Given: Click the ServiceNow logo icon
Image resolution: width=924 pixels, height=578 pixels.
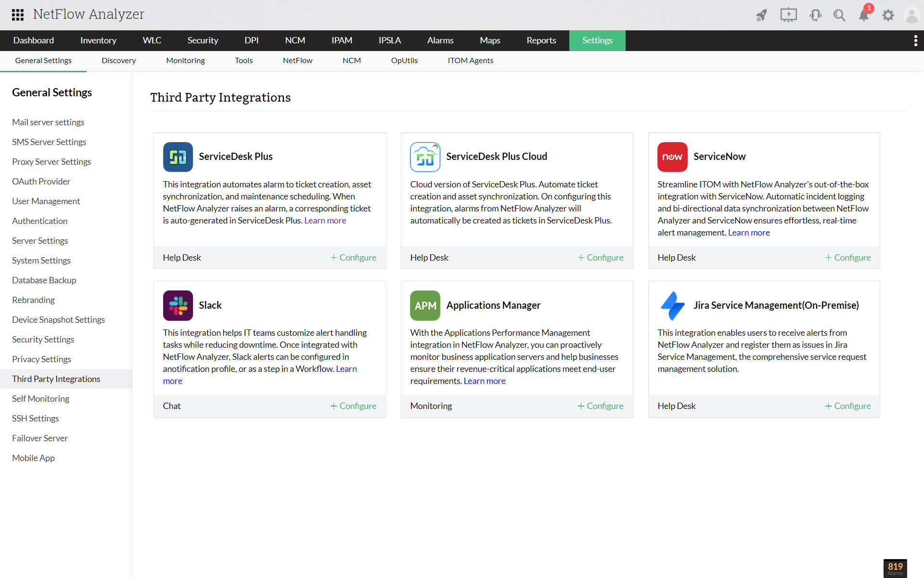Looking at the screenshot, I should pyautogui.click(x=672, y=157).
